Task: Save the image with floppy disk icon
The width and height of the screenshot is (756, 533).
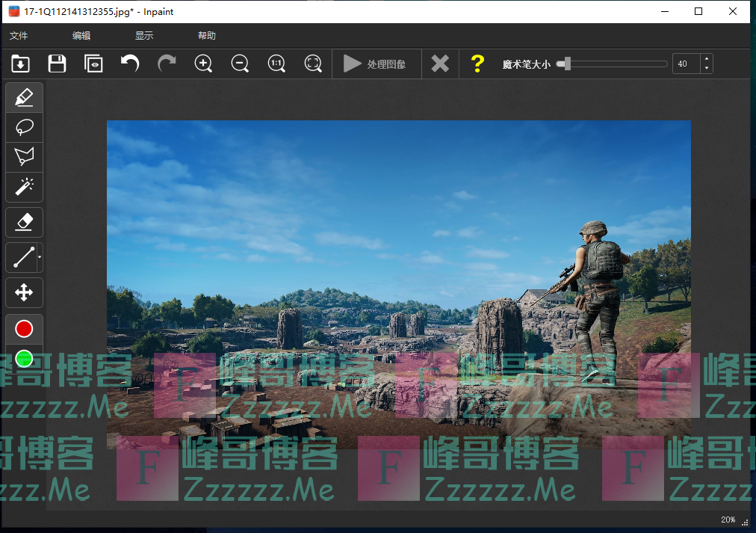Action: tap(57, 64)
